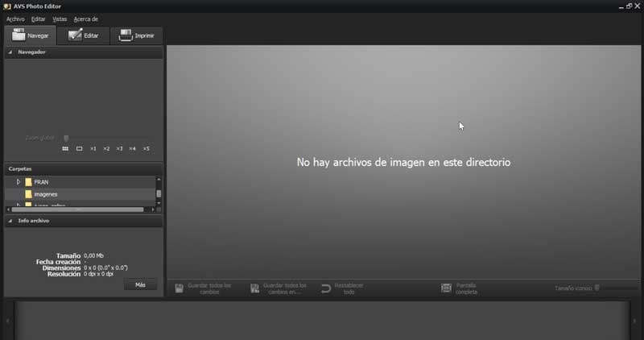The height and width of the screenshot is (340, 644).
Task: Click the folder list scroll-up arrow
Action: click(159, 179)
